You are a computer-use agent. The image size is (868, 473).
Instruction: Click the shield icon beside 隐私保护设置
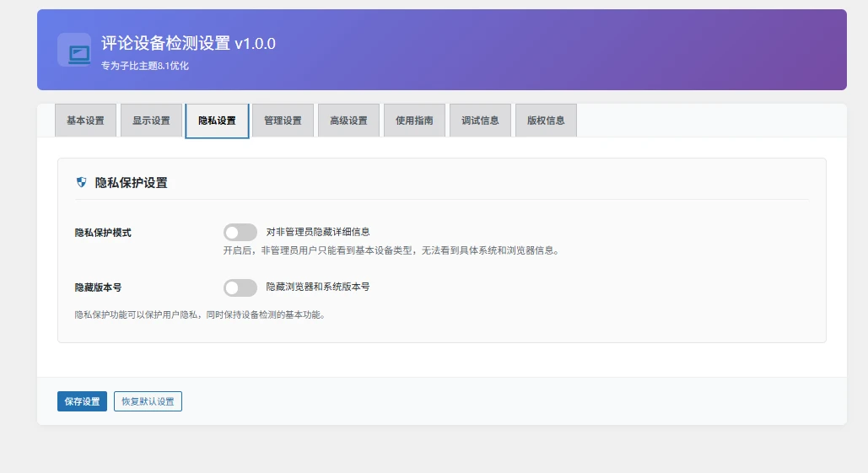(x=82, y=182)
